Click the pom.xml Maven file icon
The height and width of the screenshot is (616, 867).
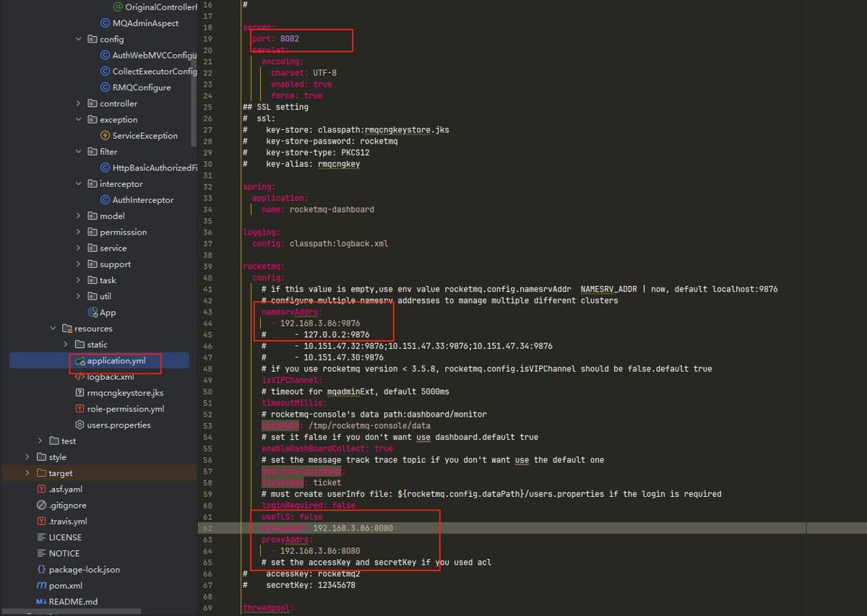point(41,586)
